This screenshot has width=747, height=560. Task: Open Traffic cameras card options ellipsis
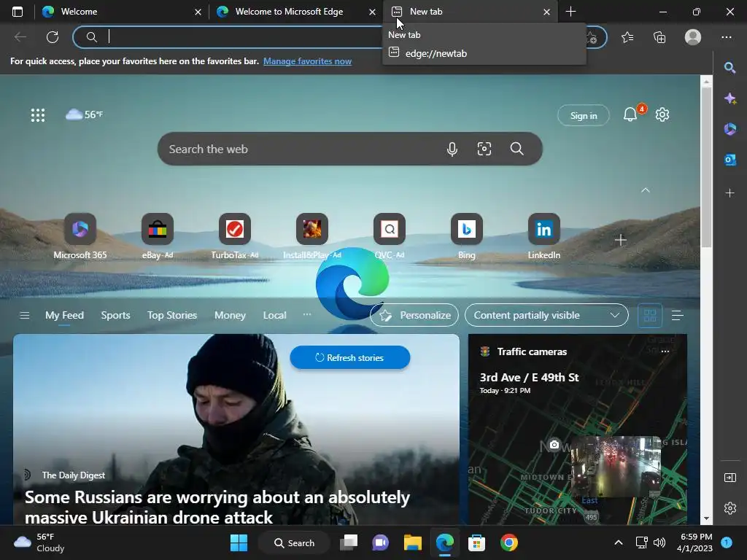click(665, 351)
